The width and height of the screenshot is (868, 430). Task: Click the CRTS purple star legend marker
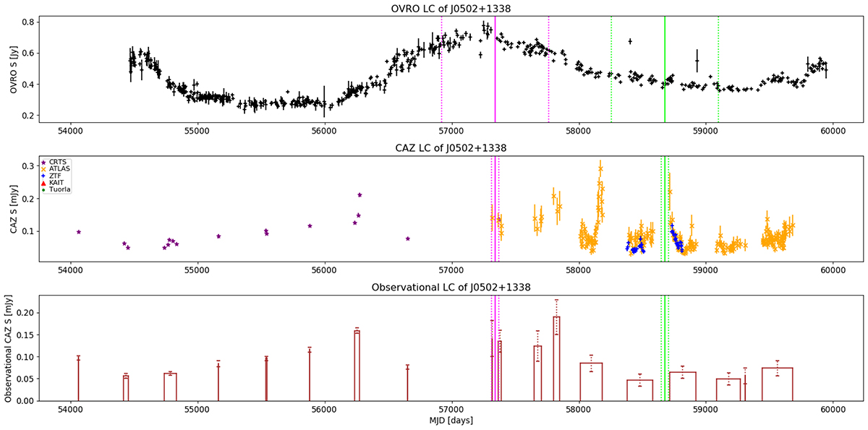44,163
